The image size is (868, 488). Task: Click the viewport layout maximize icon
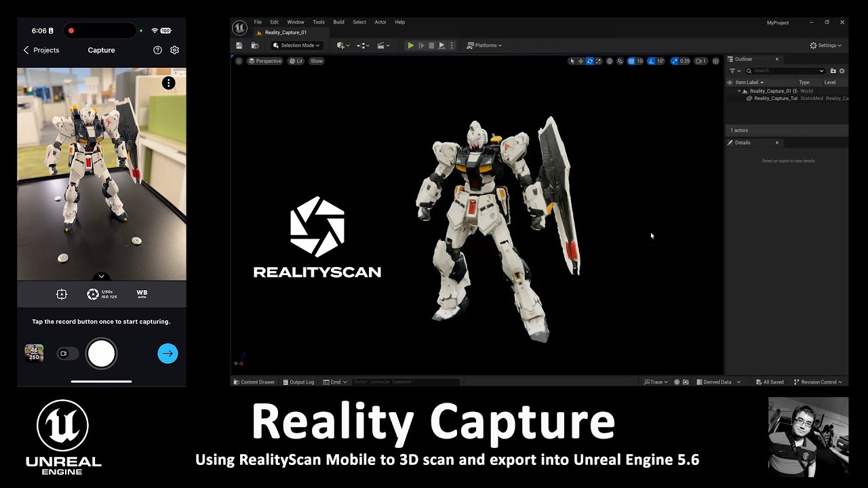point(715,61)
